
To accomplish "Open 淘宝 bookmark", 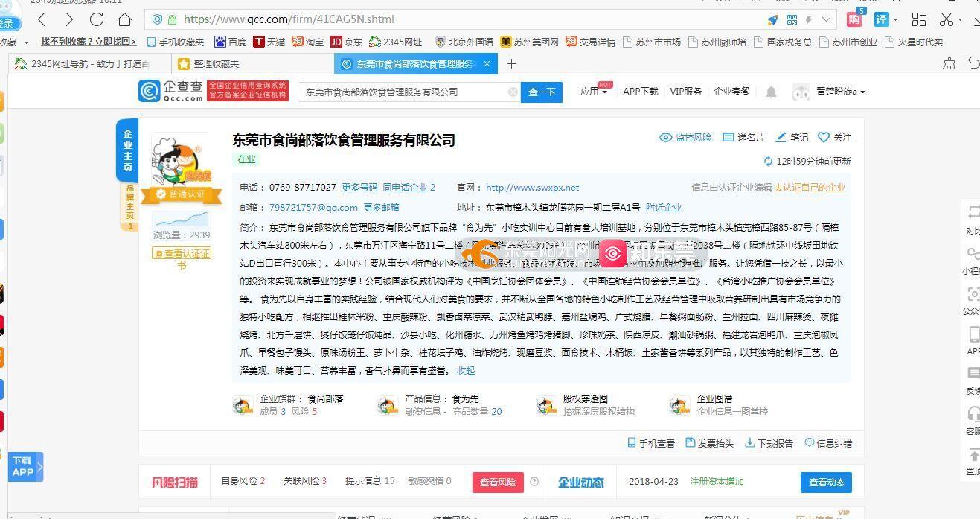I will (x=308, y=42).
